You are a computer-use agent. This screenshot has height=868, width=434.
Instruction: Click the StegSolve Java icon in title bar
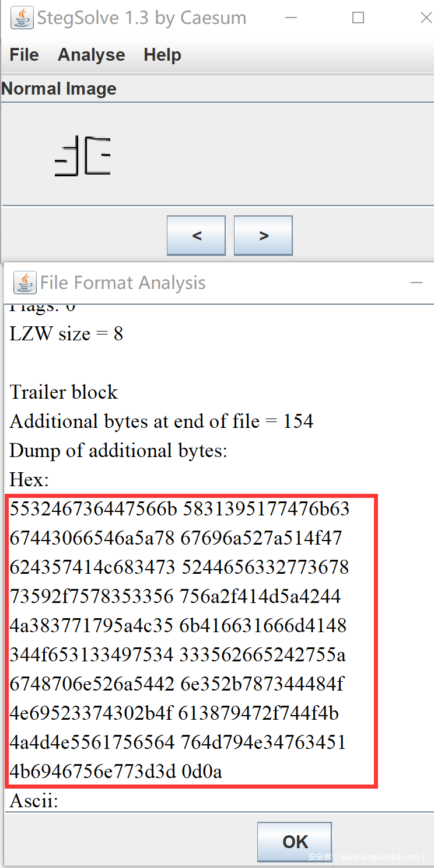(x=22, y=18)
